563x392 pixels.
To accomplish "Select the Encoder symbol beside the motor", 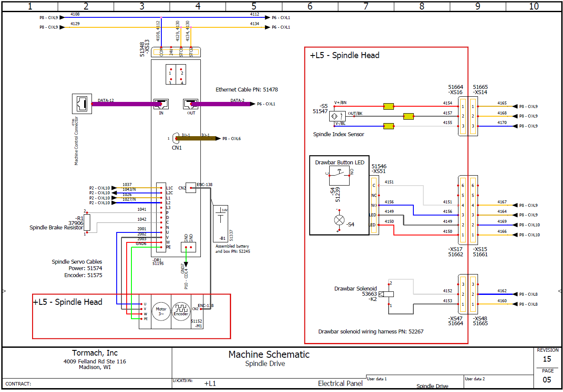I will [x=181, y=311].
